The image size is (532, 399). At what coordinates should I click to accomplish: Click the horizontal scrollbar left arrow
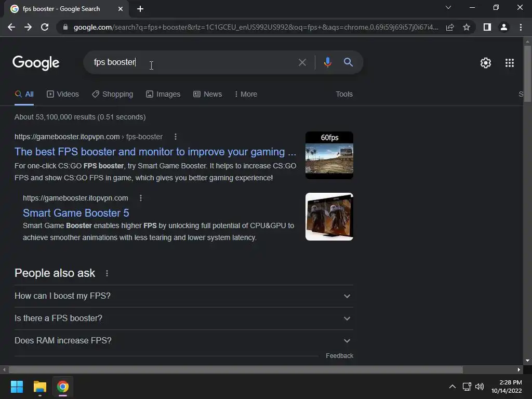(4, 369)
